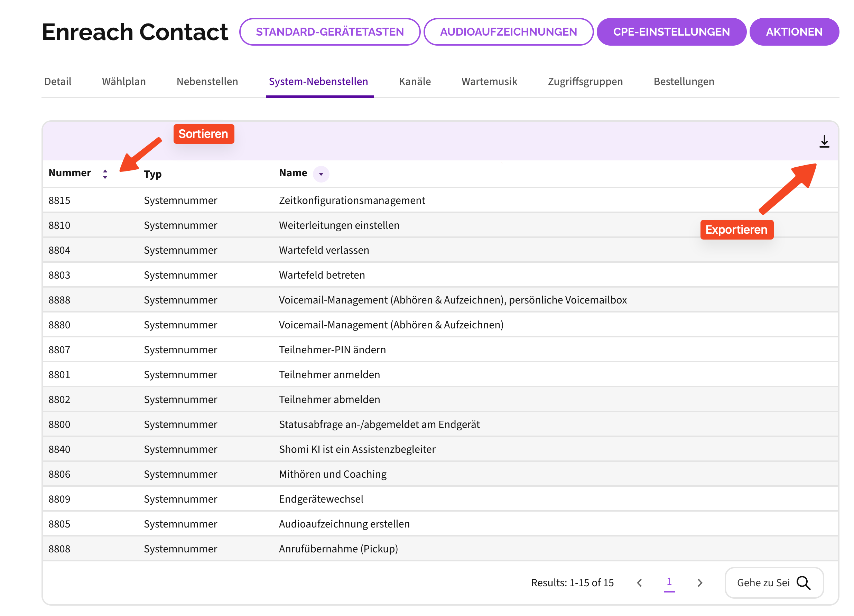This screenshot has width=854, height=616.
Task: Click the export download icon
Action: click(x=824, y=142)
